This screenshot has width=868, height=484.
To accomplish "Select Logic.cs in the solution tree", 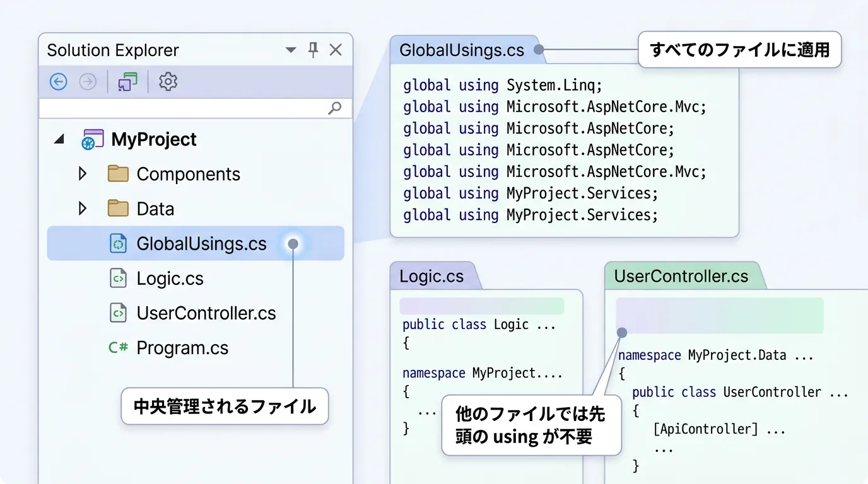I will 170,279.
